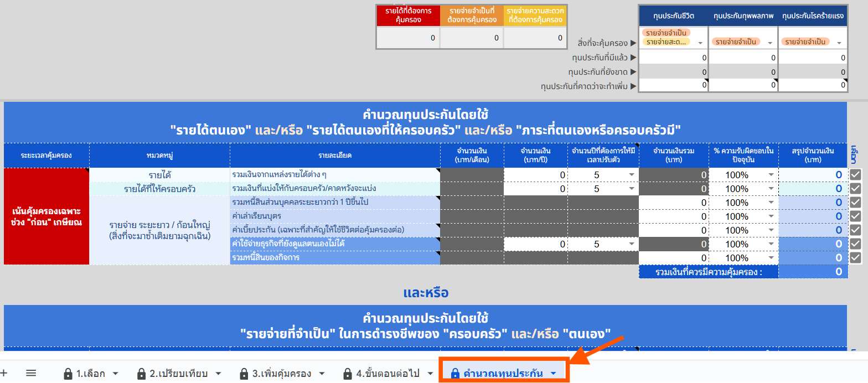Open coverage dropdown under ทุนประกันโรคร้ายแรง

pyautogui.click(x=840, y=43)
